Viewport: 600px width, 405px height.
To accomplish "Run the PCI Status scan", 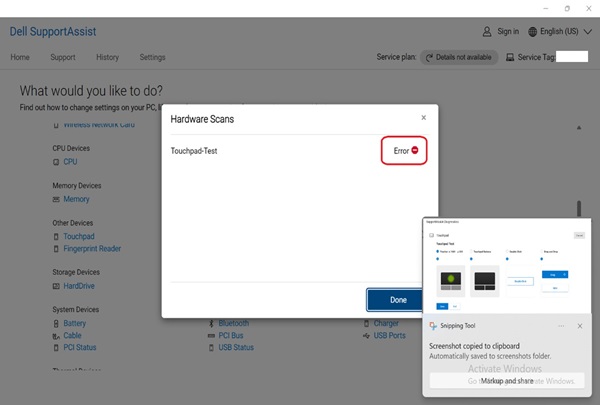I will tap(80, 347).
